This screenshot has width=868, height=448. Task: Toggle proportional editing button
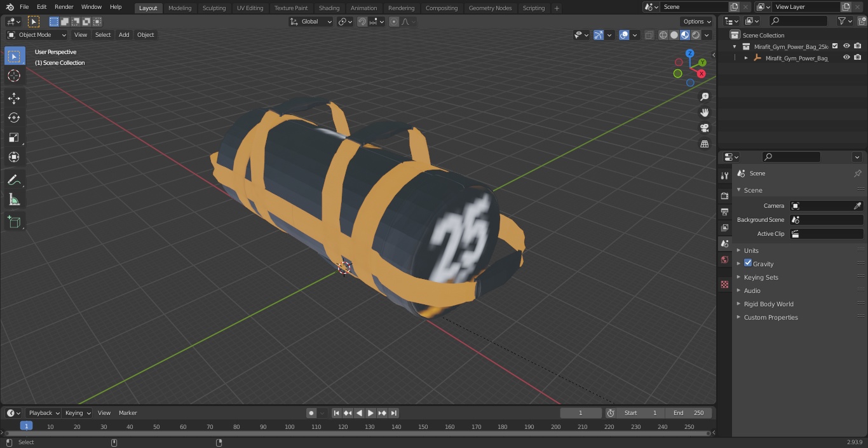(x=394, y=22)
